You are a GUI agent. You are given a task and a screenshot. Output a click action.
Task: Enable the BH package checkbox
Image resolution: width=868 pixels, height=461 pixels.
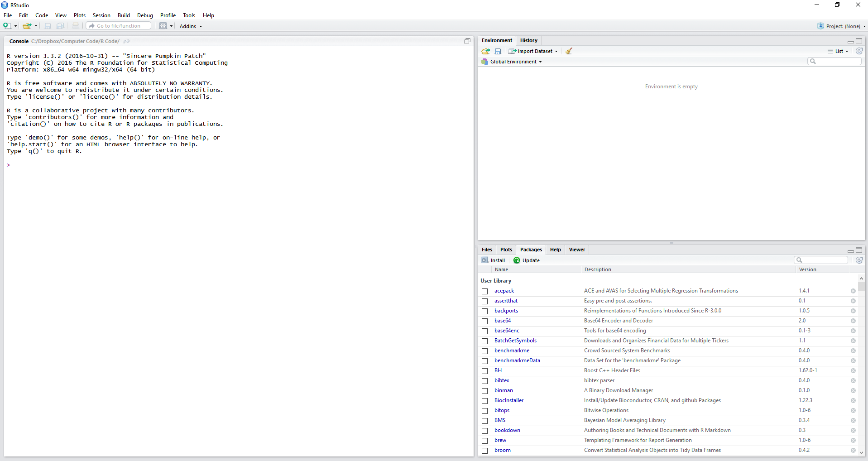coord(484,370)
